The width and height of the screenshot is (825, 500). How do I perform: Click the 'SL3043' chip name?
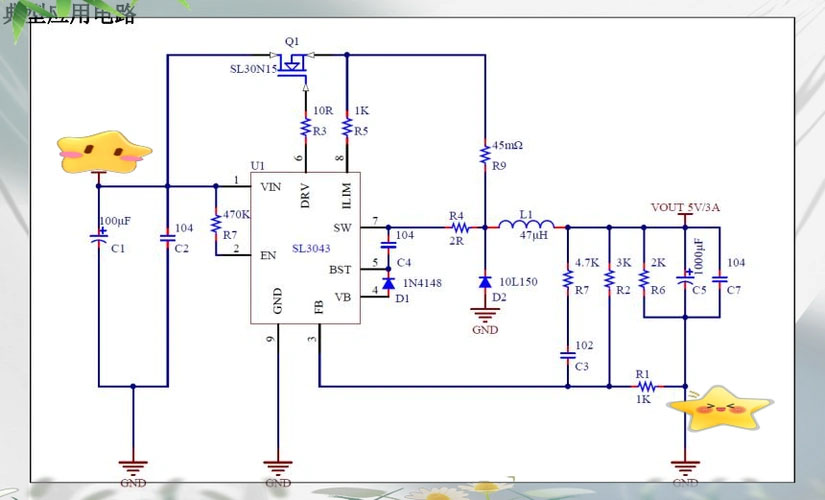coord(311,248)
